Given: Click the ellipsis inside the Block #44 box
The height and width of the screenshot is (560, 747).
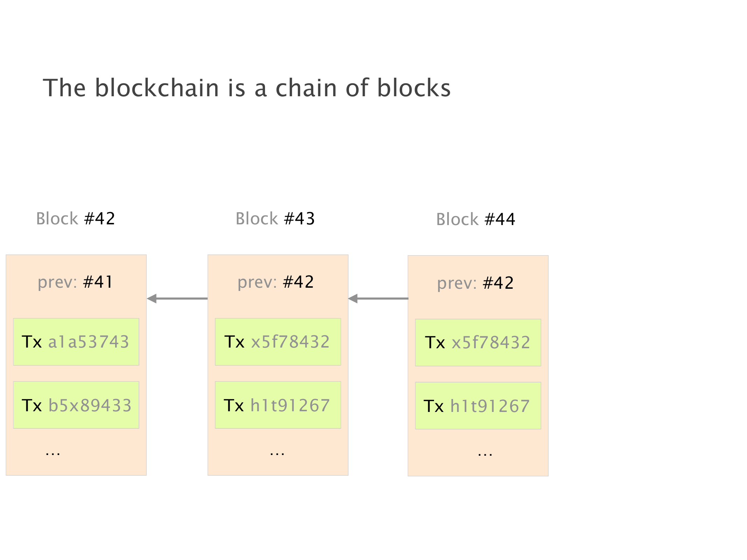Looking at the screenshot, I should (x=485, y=454).
